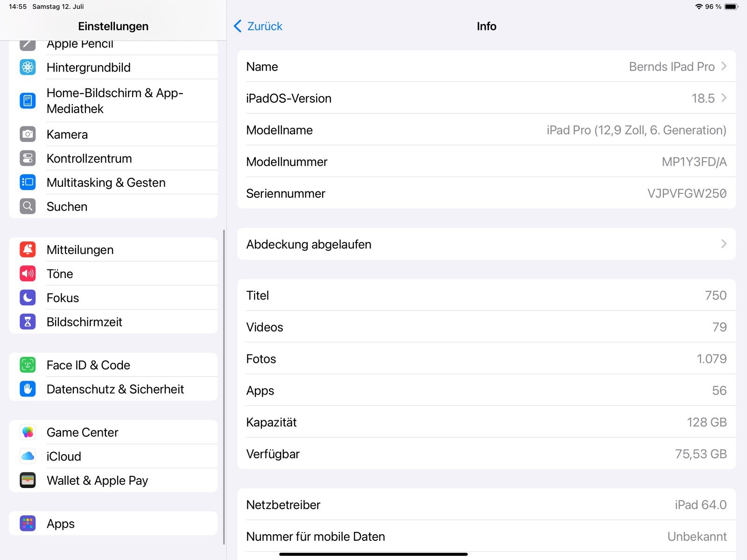Open Bildschirmzeit settings
The width and height of the screenshot is (747, 560).
(x=113, y=321)
